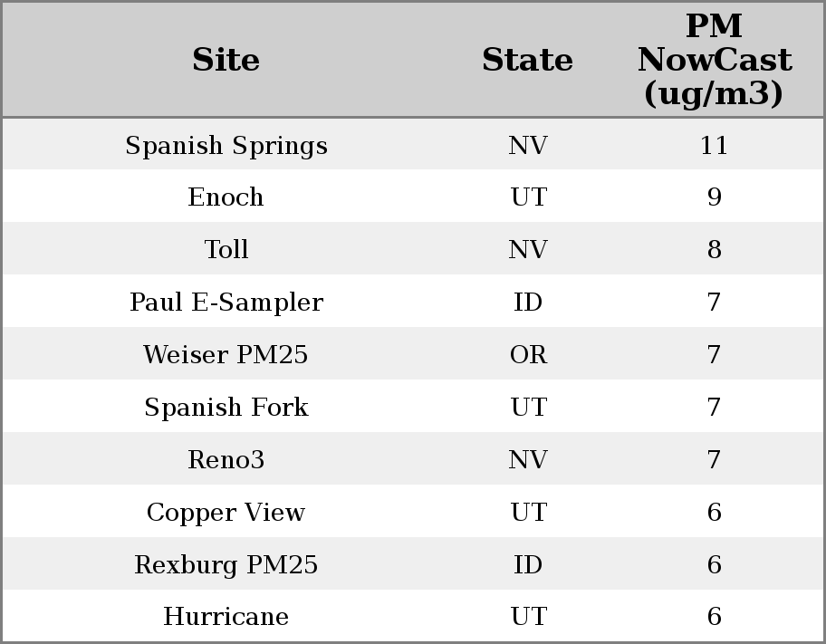Select the Spanish Springs site cell

coord(226,145)
